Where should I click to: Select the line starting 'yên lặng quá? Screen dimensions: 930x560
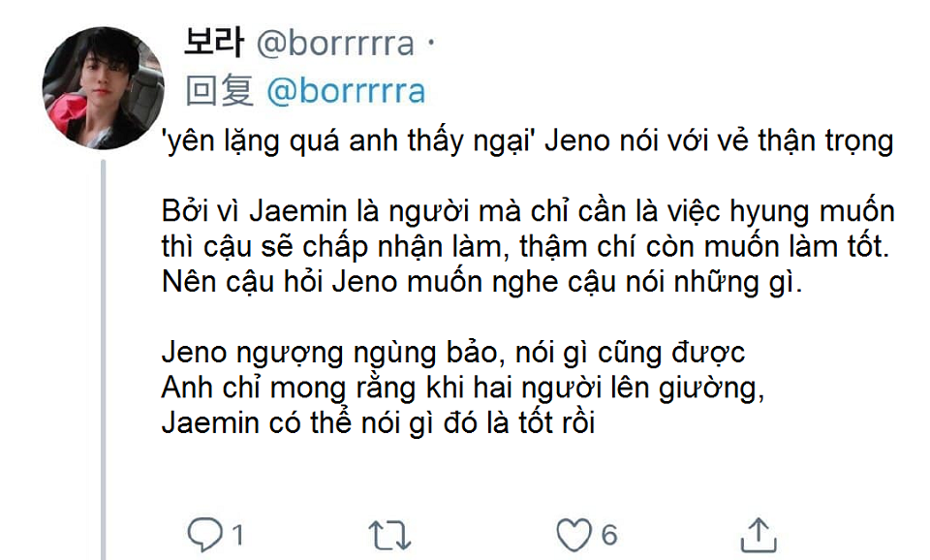(x=527, y=141)
